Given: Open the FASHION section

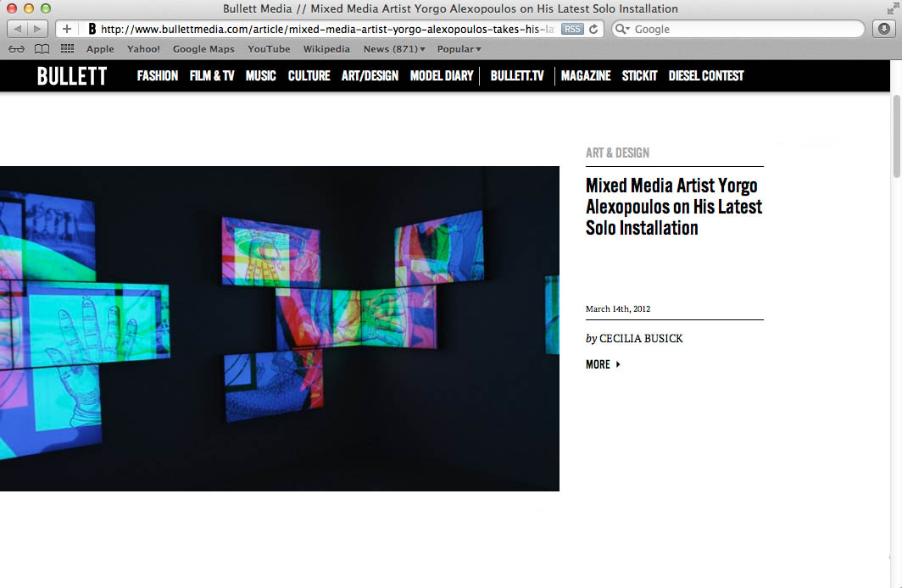Looking at the screenshot, I should pos(157,76).
